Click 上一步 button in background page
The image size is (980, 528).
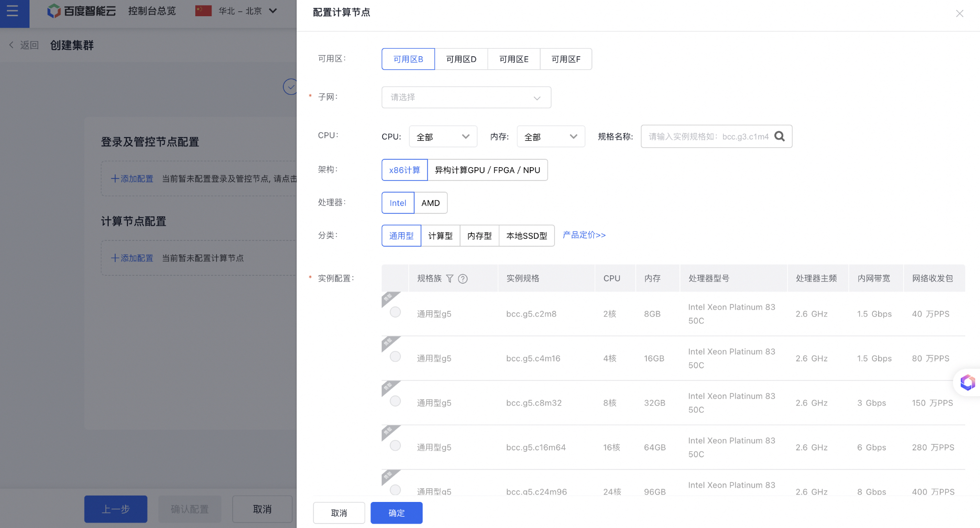pos(116,509)
